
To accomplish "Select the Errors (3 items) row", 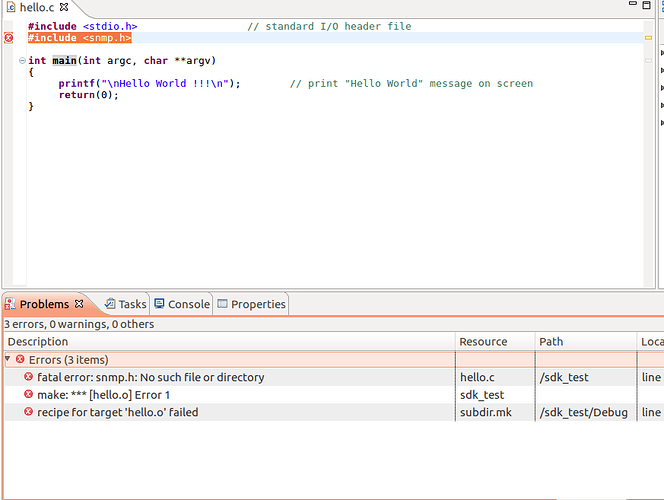I will coord(334,360).
